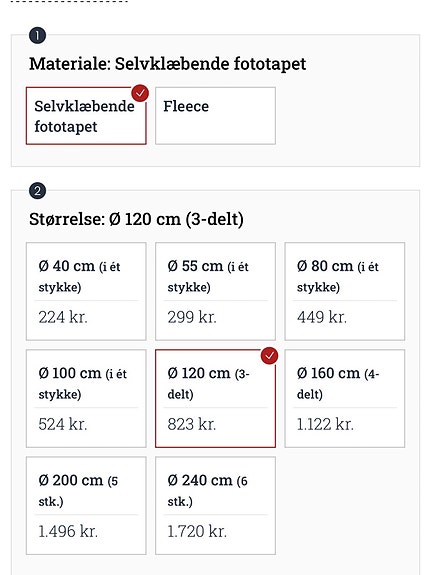Screen dimensions: 431x575
Task: Pick Ø 240 cm (6 stk.) size
Action: pos(215,506)
